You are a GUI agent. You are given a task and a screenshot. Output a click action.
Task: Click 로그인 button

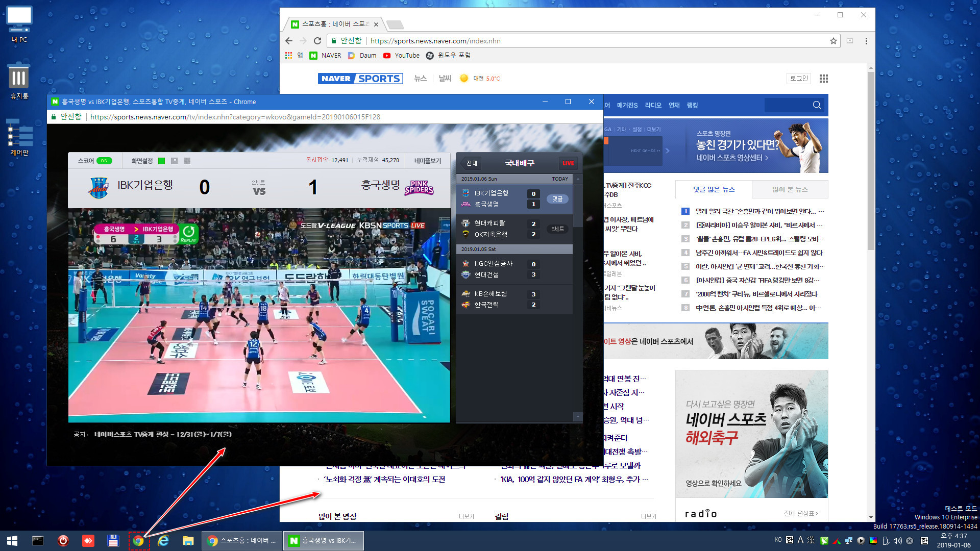coord(799,78)
